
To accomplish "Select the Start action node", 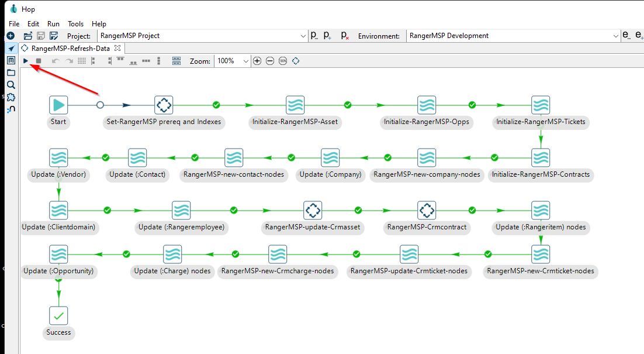I will [58, 105].
